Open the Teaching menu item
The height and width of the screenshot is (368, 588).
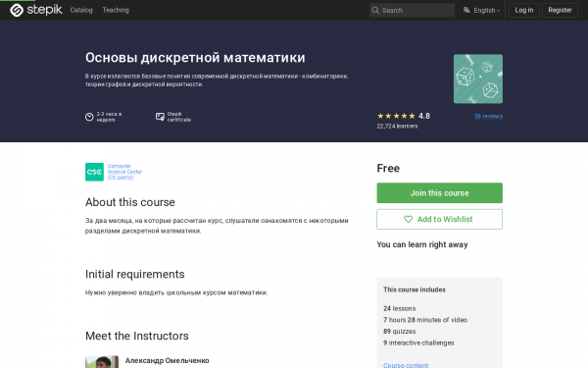(x=116, y=10)
